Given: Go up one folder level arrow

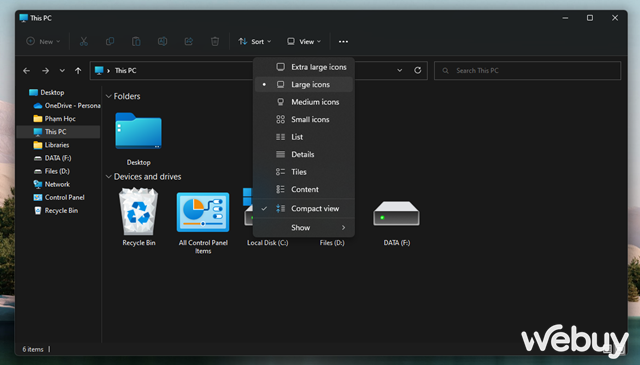Looking at the screenshot, I should point(78,71).
